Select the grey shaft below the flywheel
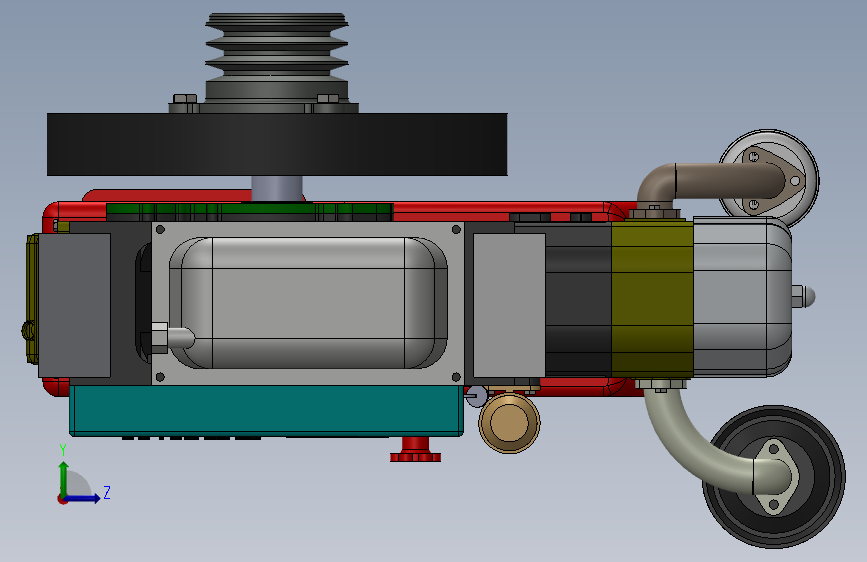The width and height of the screenshot is (867, 562). pyautogui.click(x=276, y=189)
